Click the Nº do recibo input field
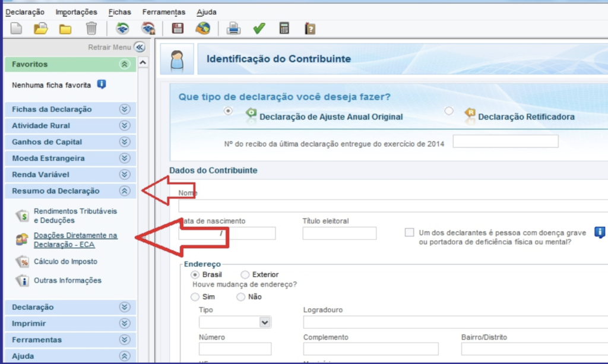Image resolution: width=608 pixels, height=364 pixels. [x=506, y=141]
